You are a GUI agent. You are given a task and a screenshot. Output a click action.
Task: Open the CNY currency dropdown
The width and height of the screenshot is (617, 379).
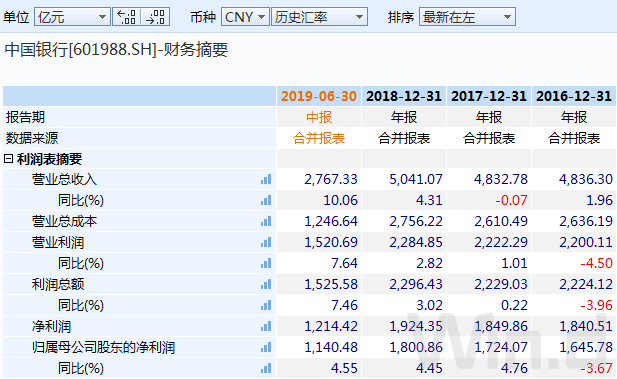245,17
